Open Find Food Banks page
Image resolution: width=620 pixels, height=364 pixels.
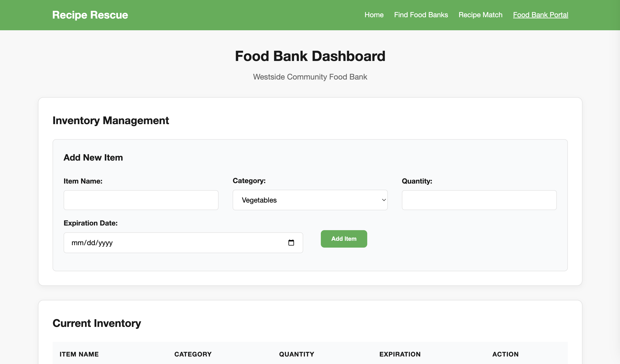pos(421,15)
